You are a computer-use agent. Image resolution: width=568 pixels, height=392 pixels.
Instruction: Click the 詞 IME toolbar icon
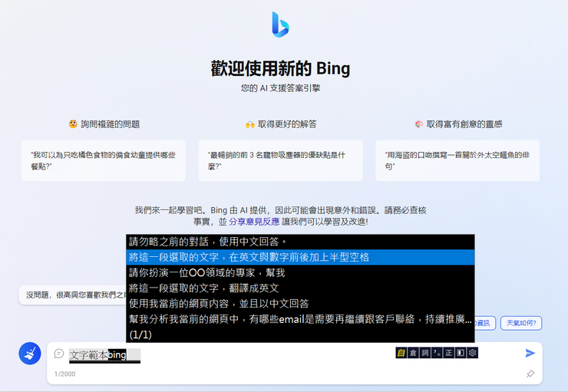click(425, 353)
